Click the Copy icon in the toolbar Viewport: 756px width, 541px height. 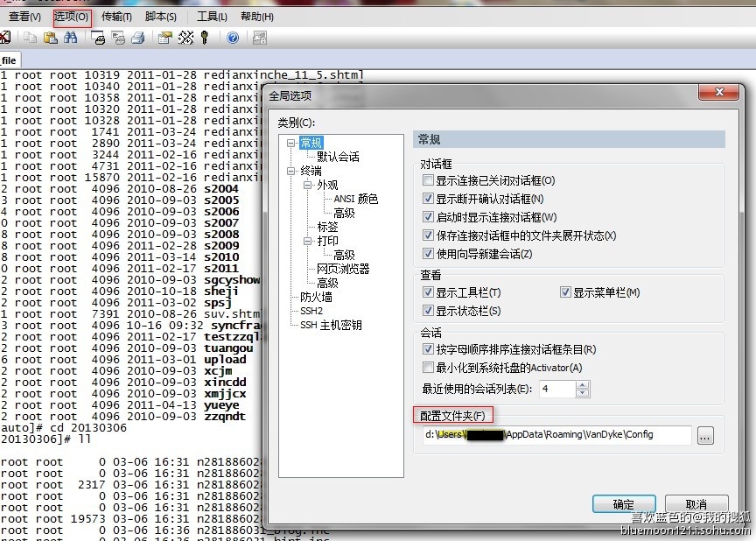click(30, 39)
